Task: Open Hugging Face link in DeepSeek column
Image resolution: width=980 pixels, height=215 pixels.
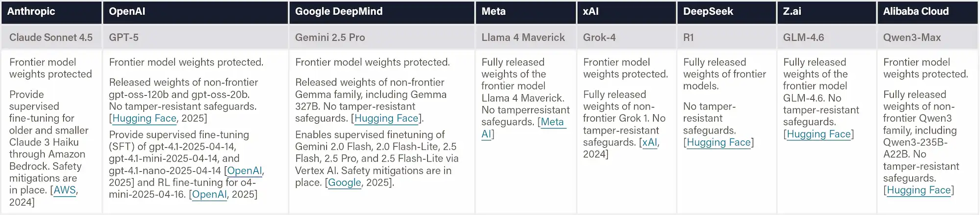Action: point(718,142)
